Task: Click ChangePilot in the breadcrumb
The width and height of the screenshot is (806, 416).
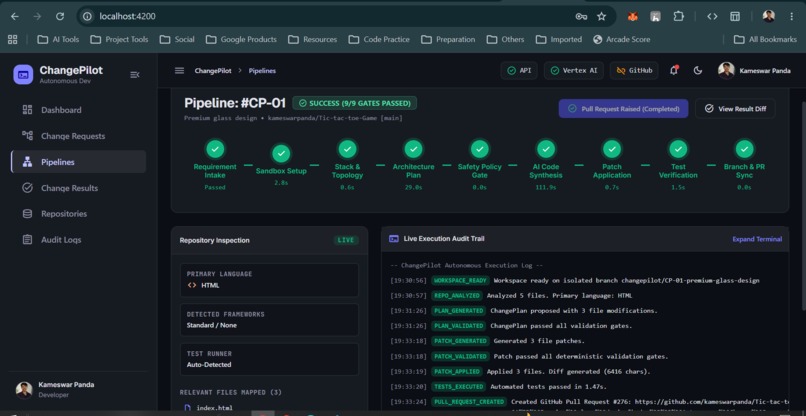Action: click(x=213, y=71)
